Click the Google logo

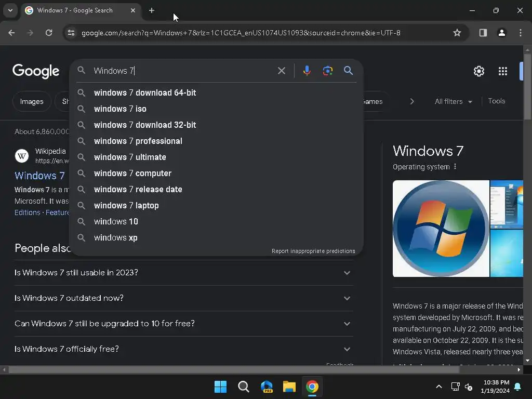click(x=36, y=71)
